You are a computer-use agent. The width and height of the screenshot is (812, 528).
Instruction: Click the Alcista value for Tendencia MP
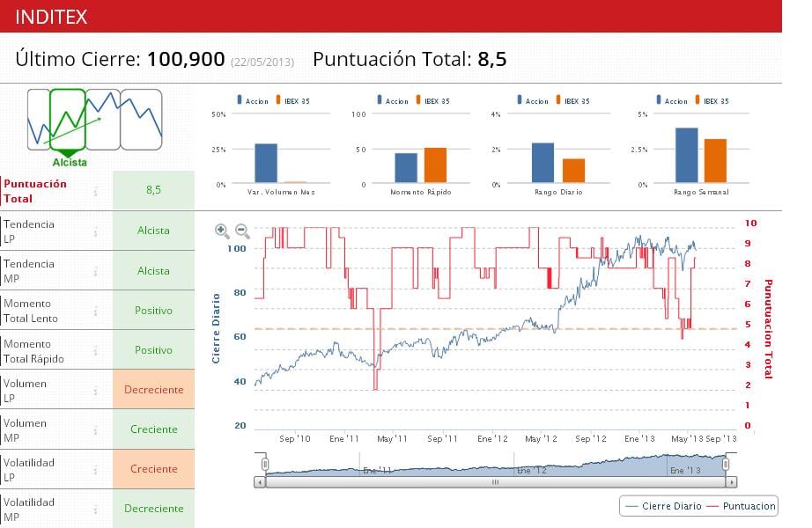[153, 271]
